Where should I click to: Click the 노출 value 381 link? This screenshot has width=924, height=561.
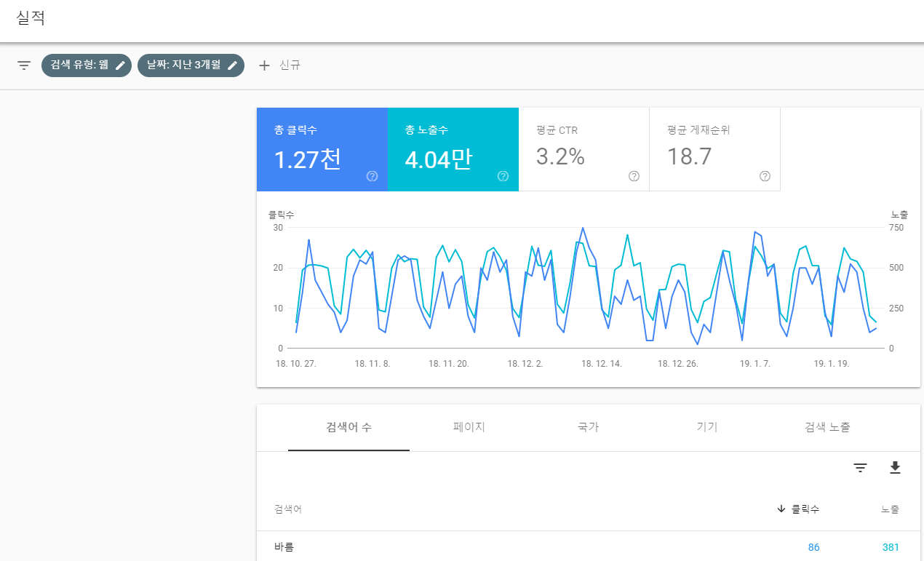889,547
